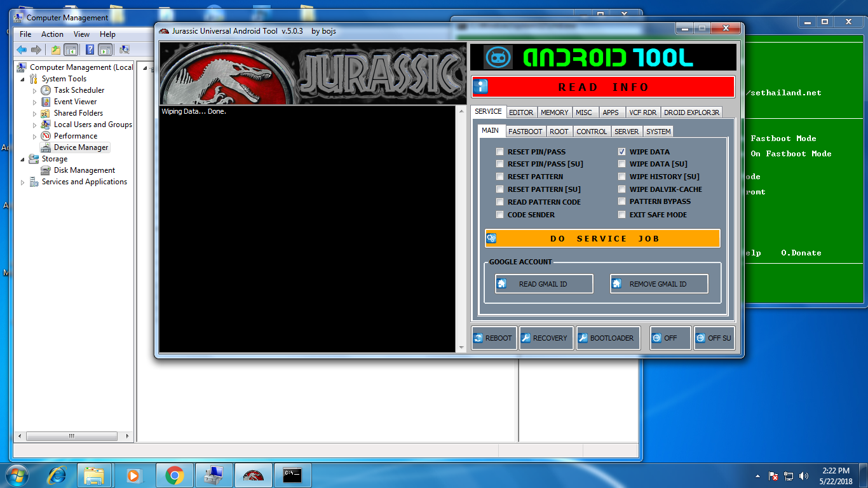Open Action Center flag tray icon
This screenshot has height=488, width=868.
(773, 476)
